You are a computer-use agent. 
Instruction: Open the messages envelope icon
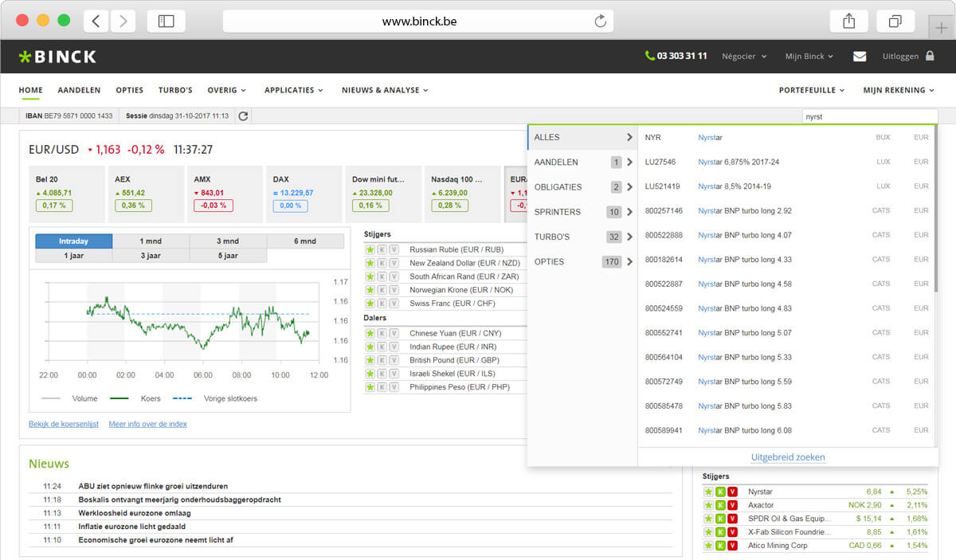pos(860,57)
